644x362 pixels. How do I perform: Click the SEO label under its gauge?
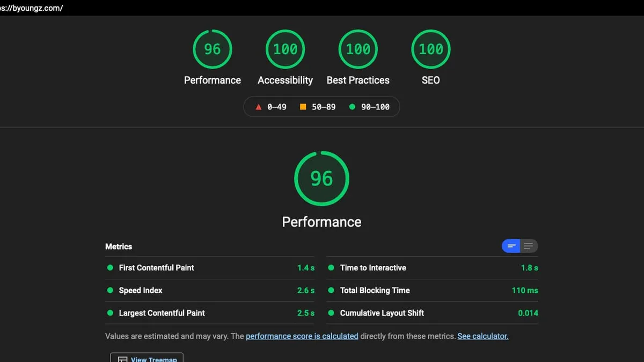431,80
